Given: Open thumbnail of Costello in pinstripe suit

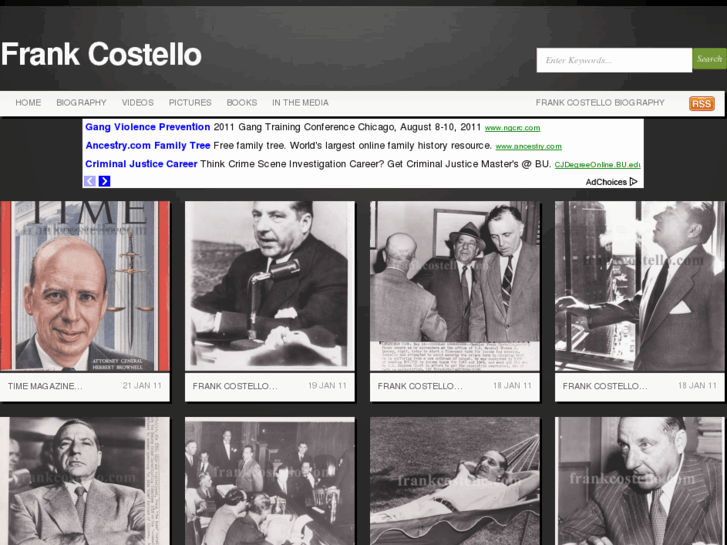Looking at the screenshot, I should click(x=640, y=481).
